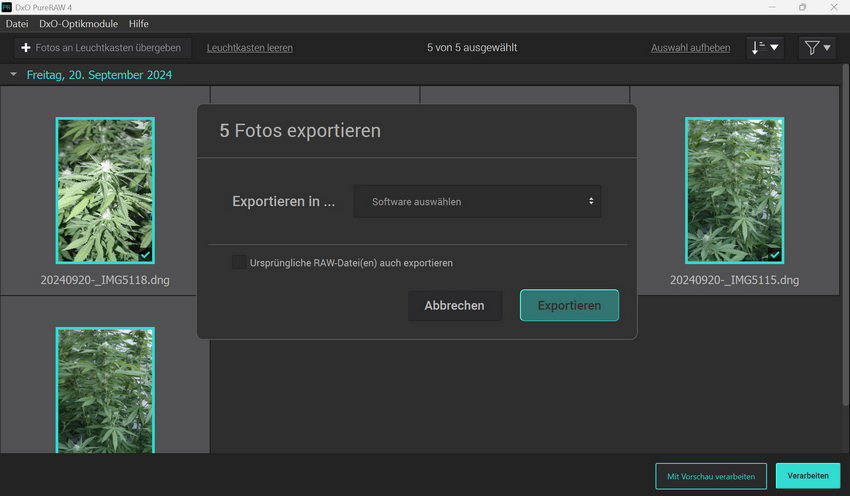Click the 'Auswahl aufheben' link

[x=690, y=47]
